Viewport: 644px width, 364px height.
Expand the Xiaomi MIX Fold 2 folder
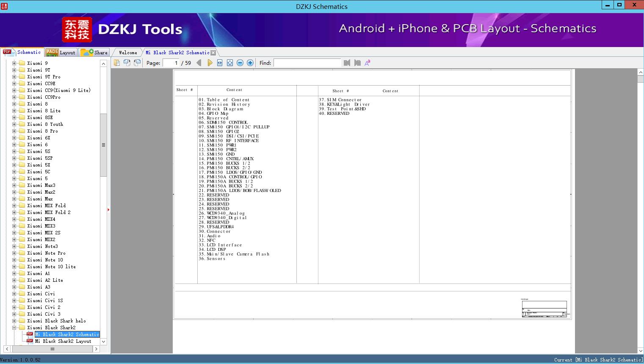coord(14,212)
